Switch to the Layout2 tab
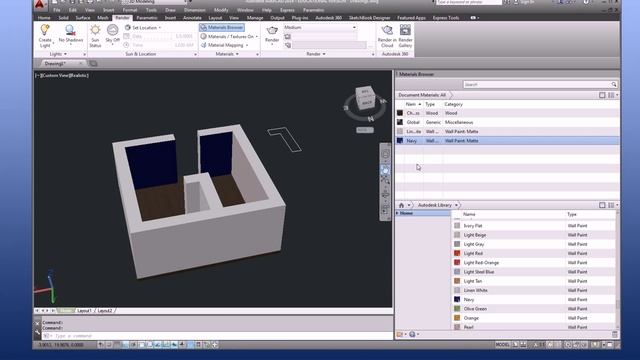Image resolution: width=640 pixels, height=360 pixels. (105, 311)
